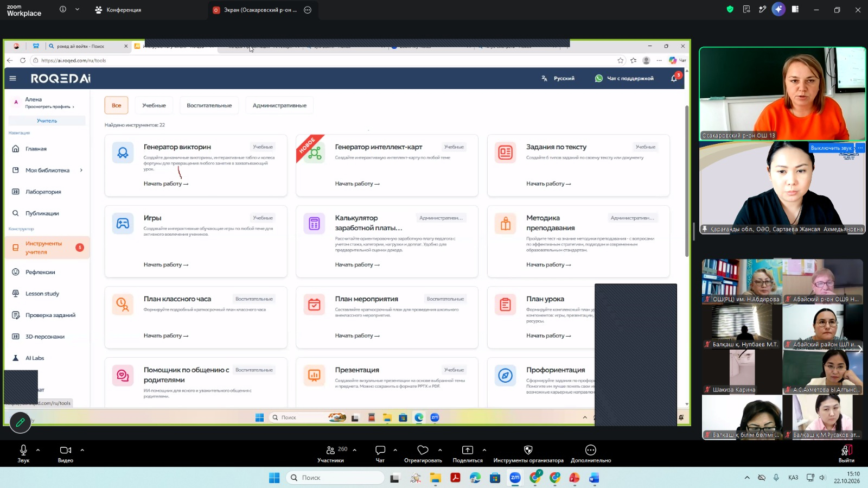Open the Русский language selector

pos(558,78)
